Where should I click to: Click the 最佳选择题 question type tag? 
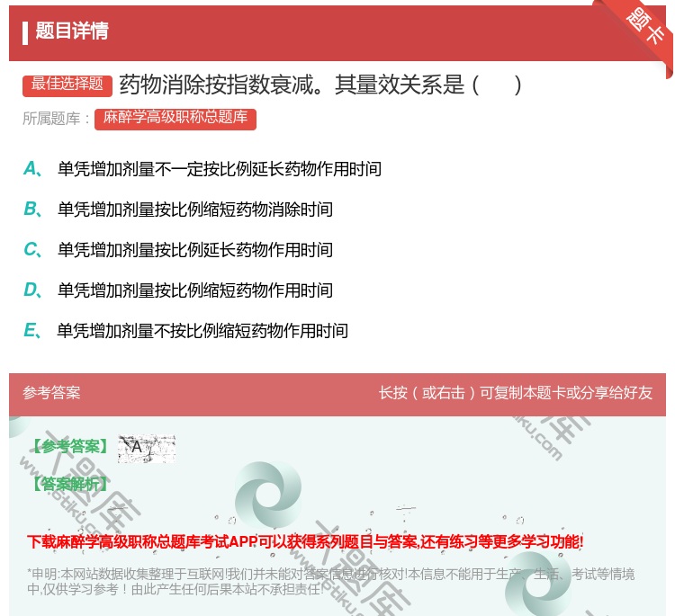pos(67,85)
